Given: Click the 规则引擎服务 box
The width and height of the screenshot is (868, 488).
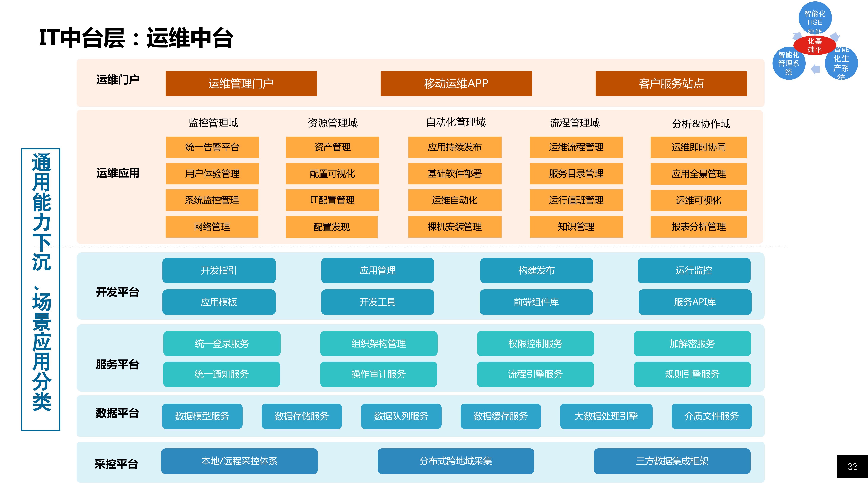Looking at the screenshot, I should point(692,374).
